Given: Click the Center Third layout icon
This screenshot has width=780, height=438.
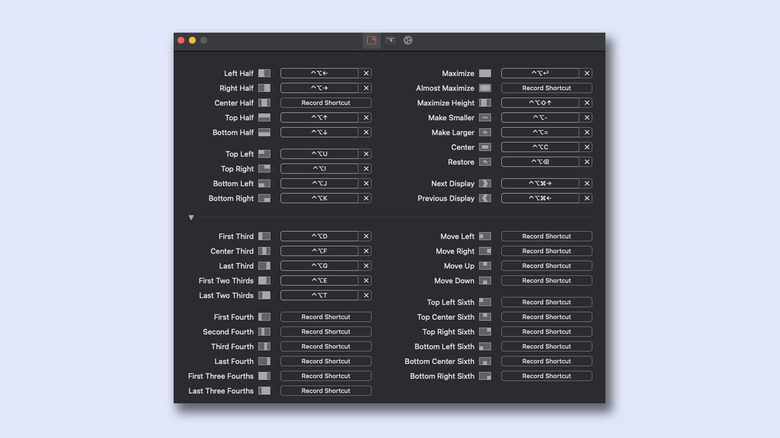Looking at the screenshot, I should coord(264,251).
